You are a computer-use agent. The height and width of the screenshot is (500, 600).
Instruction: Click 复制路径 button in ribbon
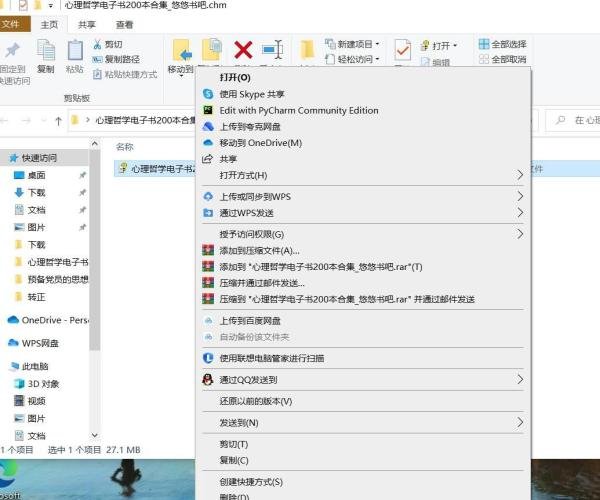pos(116,59)
